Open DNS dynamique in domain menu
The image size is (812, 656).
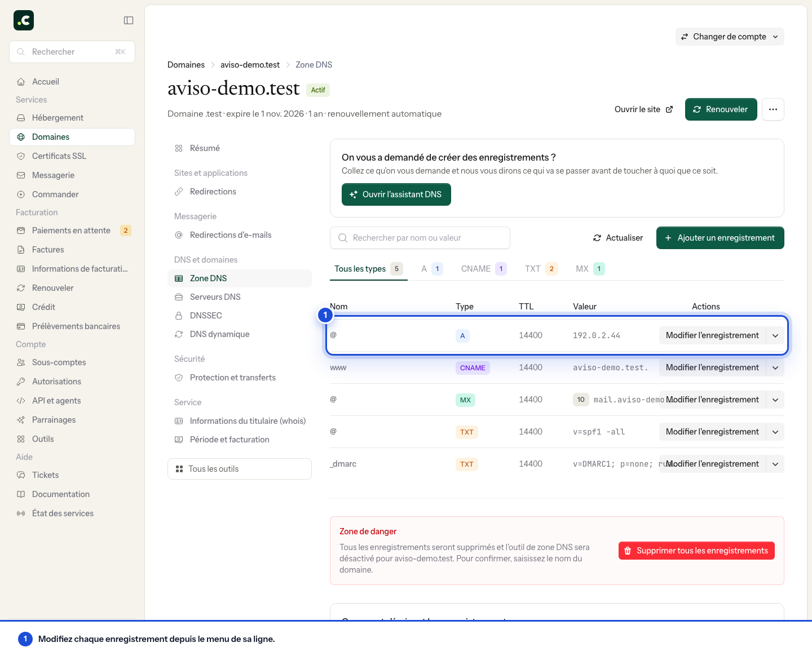click(240, 334)
